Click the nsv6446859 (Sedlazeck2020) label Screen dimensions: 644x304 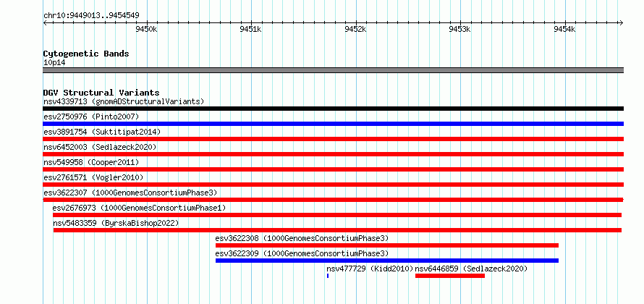tap(471, 269)
